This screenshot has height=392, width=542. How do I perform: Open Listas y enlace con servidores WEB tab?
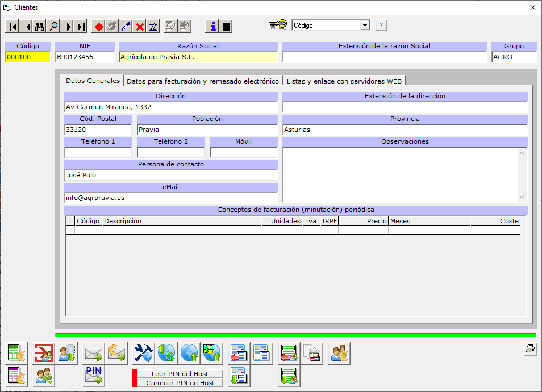click(x=344, y=81)
